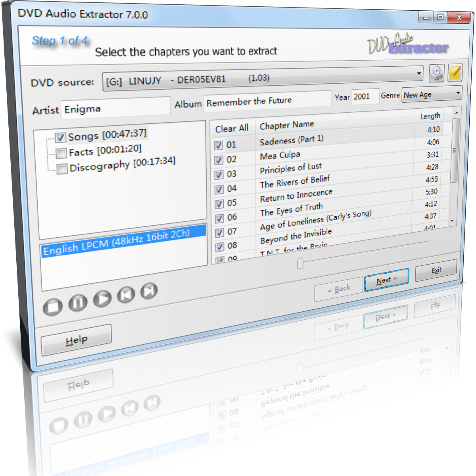Click the Next button
The height and width of the screenshot is (476, 476).
(x=386, y=280)
